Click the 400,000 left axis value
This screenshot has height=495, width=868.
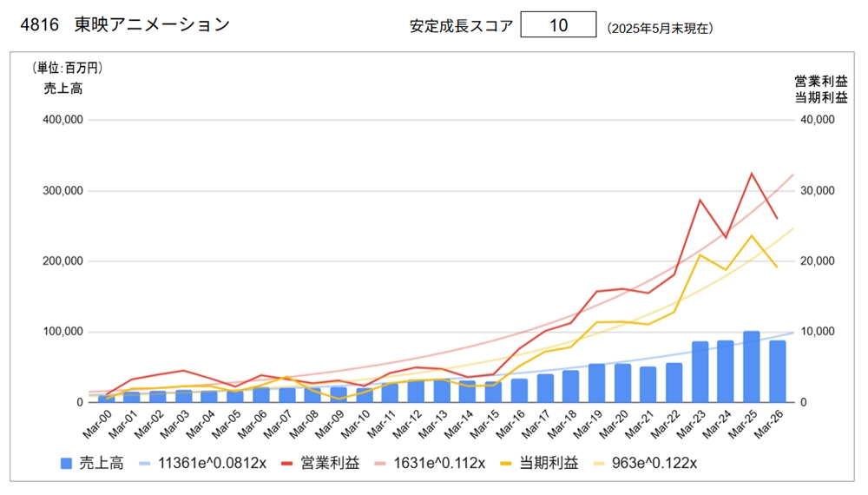[x=63, y=120]
